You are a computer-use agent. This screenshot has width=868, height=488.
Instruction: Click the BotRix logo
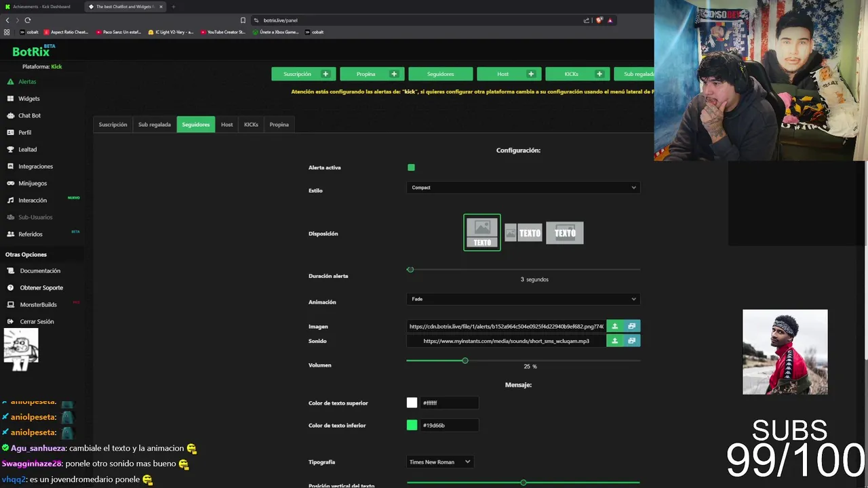pos(33,51)
